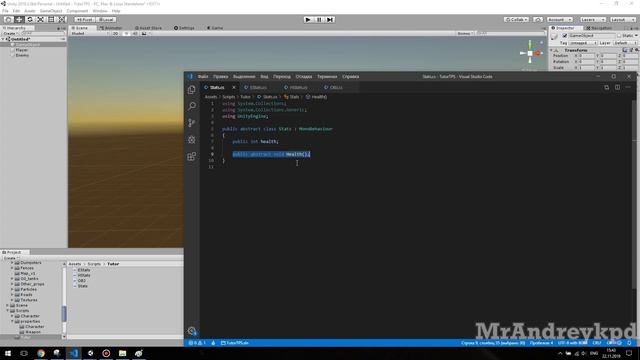Open Unity Component menu
The image size is (640, 360).
pyautogui.click(x=77, y=11)
